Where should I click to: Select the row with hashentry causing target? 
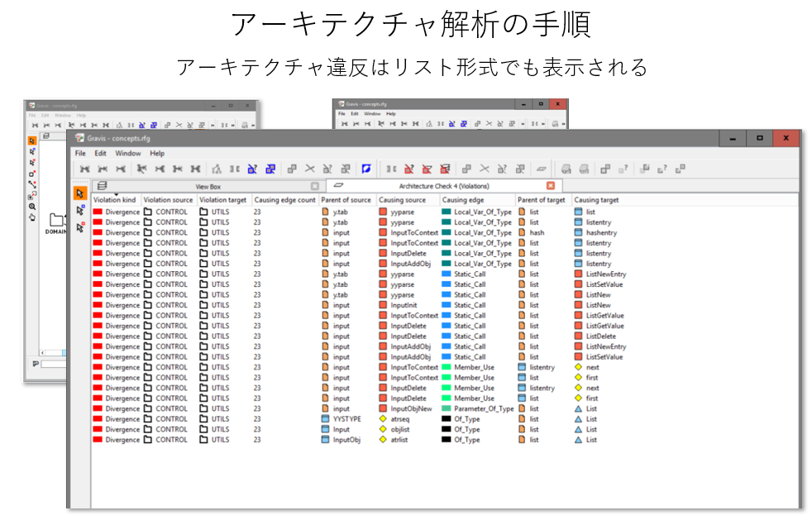click(601, 233)
